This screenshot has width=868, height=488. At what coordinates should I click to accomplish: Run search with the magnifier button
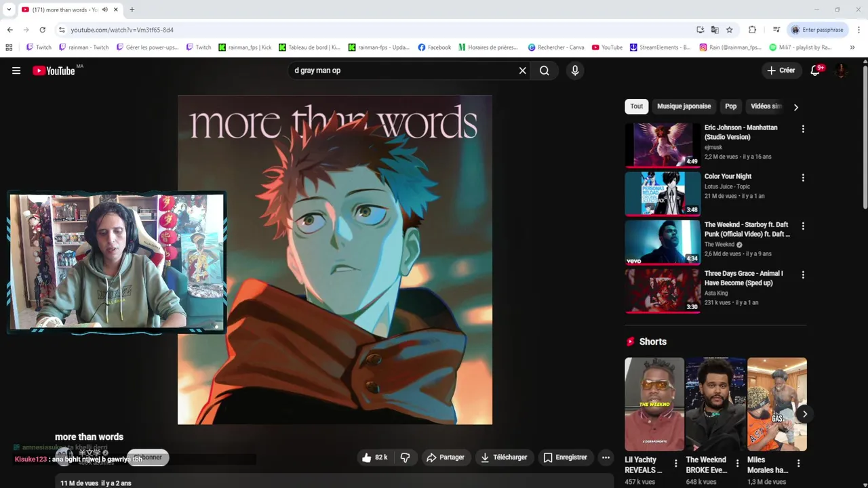545,70
